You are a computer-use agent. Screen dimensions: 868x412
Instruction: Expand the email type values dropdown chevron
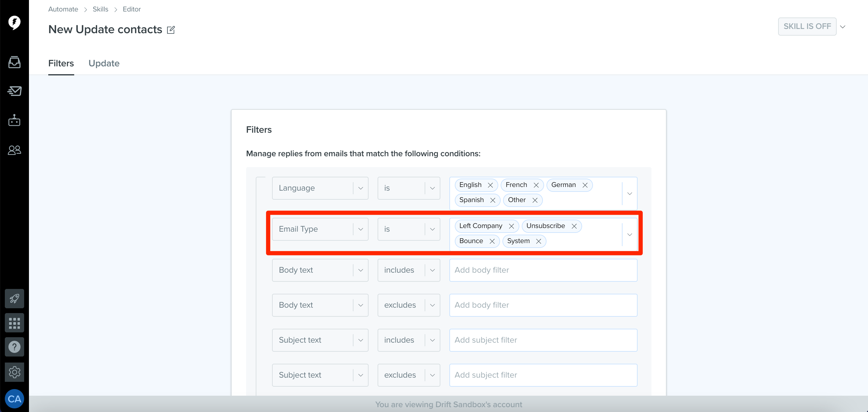point(629,235)
